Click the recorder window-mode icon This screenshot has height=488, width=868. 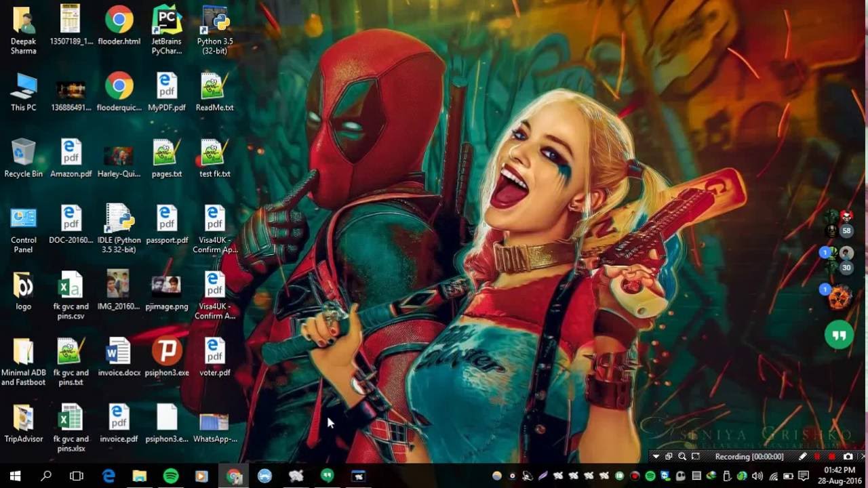[x=669, y=457]
